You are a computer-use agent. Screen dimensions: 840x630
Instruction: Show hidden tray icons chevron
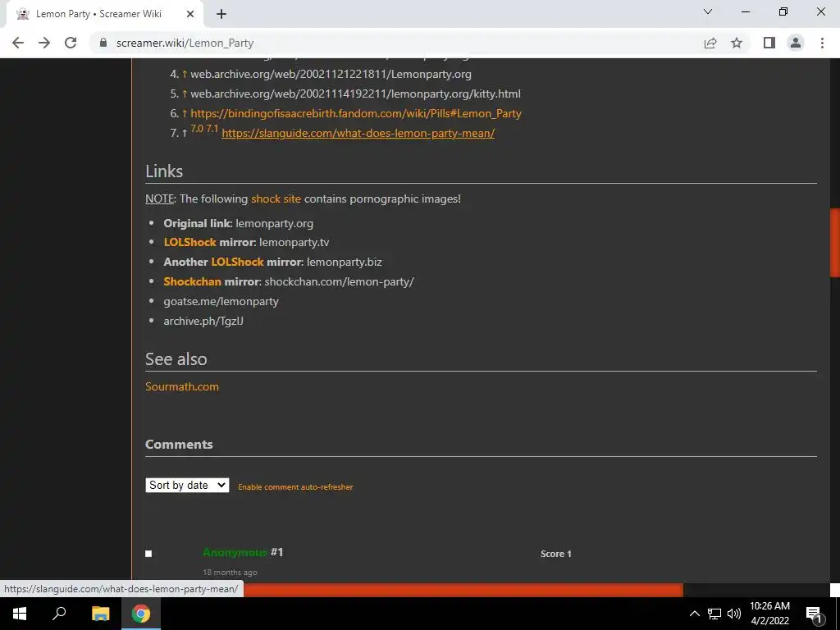tap(694, 614)
